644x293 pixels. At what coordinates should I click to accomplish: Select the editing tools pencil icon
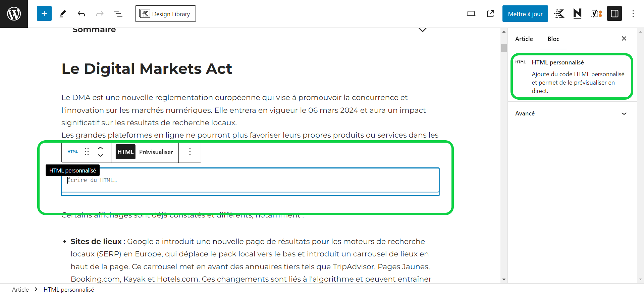pyautogui.click(x=63, y=13)
